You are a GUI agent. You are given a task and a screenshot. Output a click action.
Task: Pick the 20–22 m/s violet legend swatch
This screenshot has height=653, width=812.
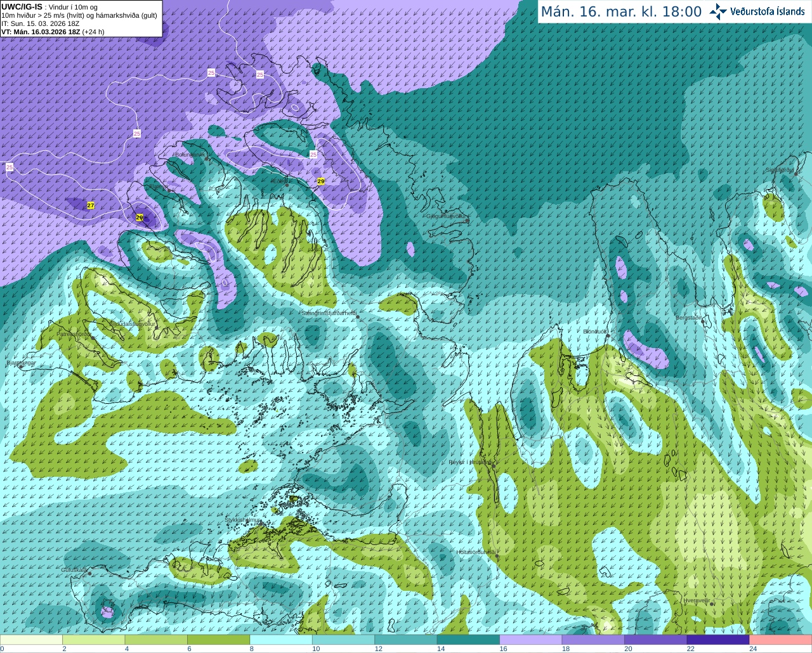(x=656, y=640)
